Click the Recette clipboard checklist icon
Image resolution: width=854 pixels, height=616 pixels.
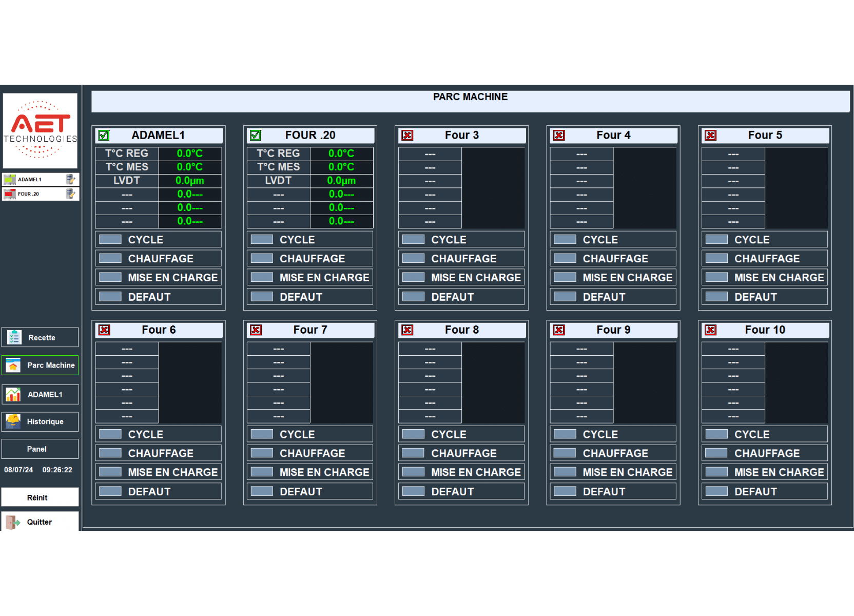14,337
